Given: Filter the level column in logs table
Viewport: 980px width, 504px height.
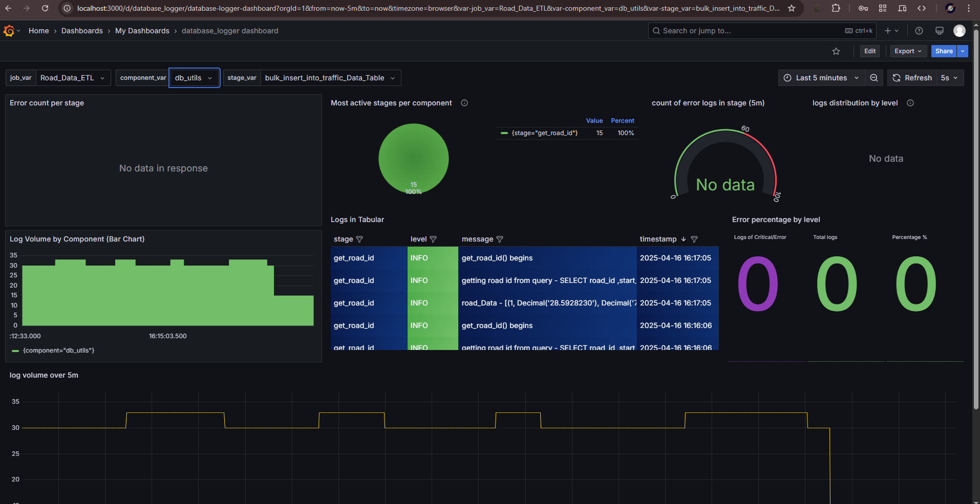Looking at the screenshot, I should (433, 239).
